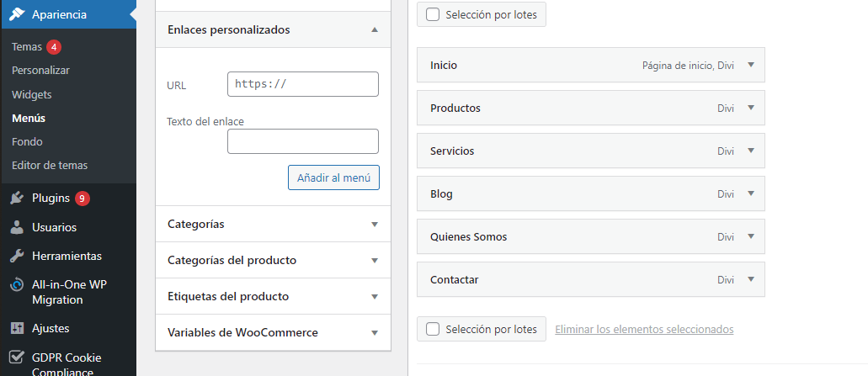
Task: Expand the Quienes Somos item arrow
Action: (751, 236)
